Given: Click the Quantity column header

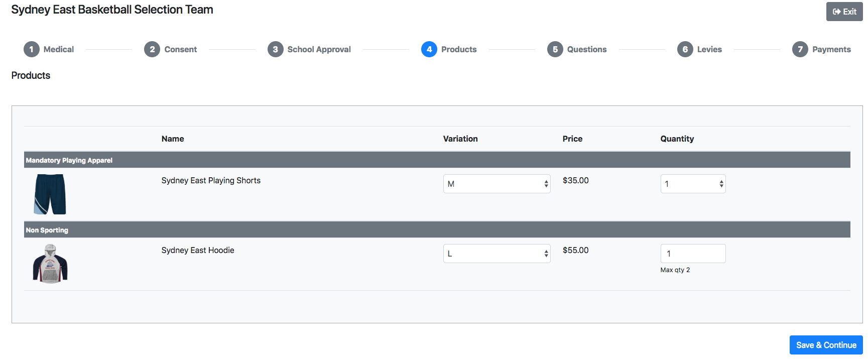Looking at the screenshot, I should point(677,139).
